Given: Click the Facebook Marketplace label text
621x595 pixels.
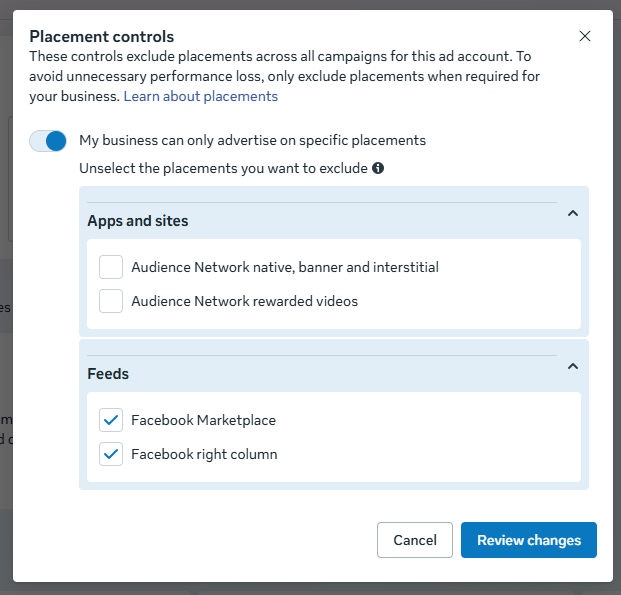Looking at the screenshot, I should (203, 420).
